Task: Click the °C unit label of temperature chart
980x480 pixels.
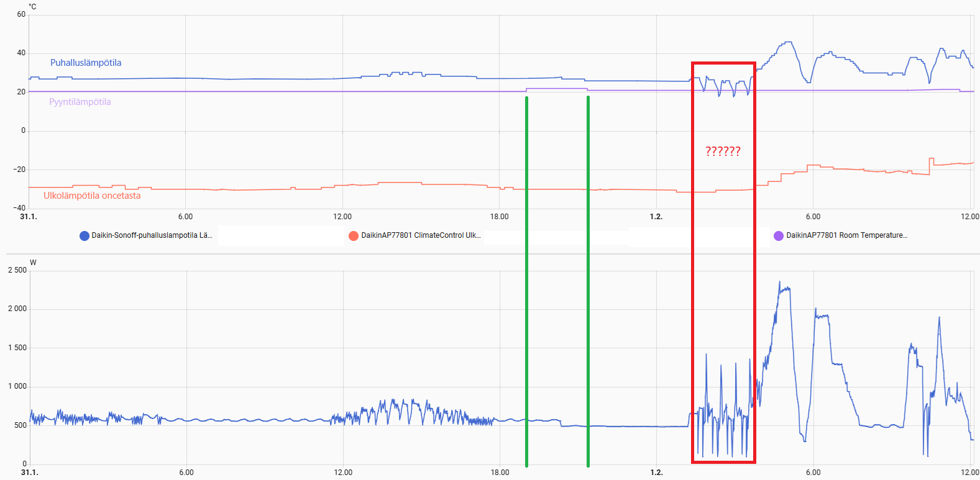Action: coord(32,7)
